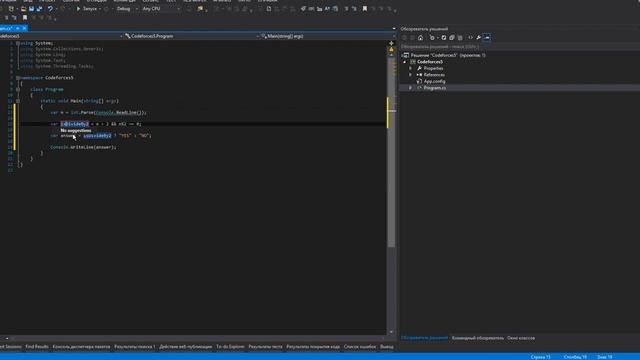Open the Codeforces5.Program class dropdown
Image resolution: width=640 pixels, height=360 pixels.
pos(192,36)
